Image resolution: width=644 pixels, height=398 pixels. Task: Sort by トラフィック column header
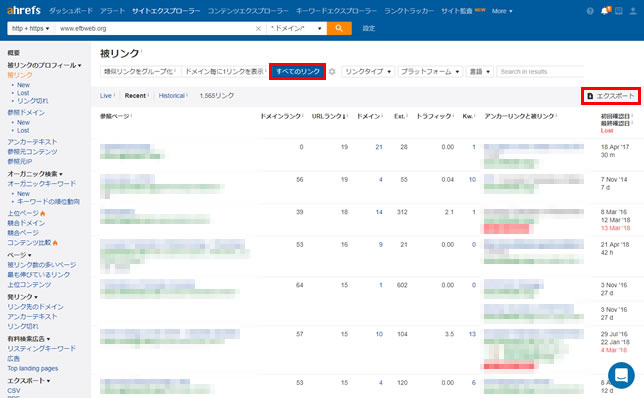point(435,116)
